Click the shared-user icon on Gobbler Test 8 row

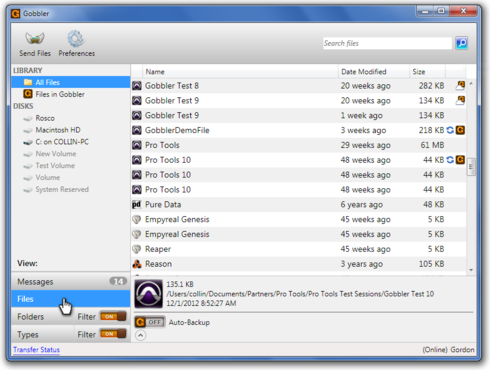pos(460,85)
